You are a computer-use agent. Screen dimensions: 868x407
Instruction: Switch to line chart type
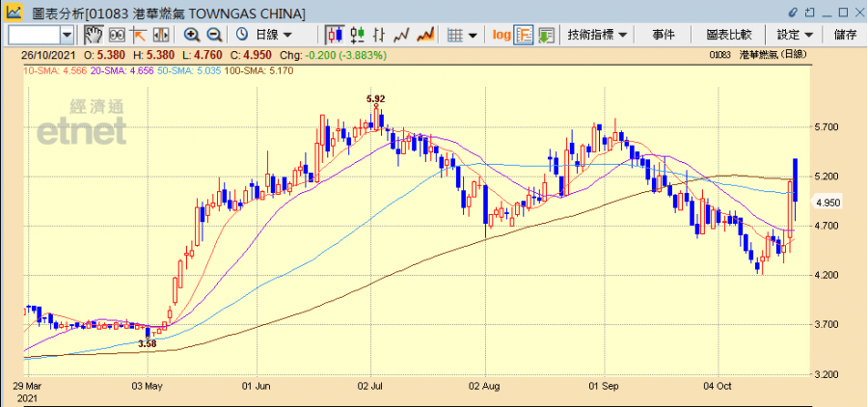(x=402, y=35)
